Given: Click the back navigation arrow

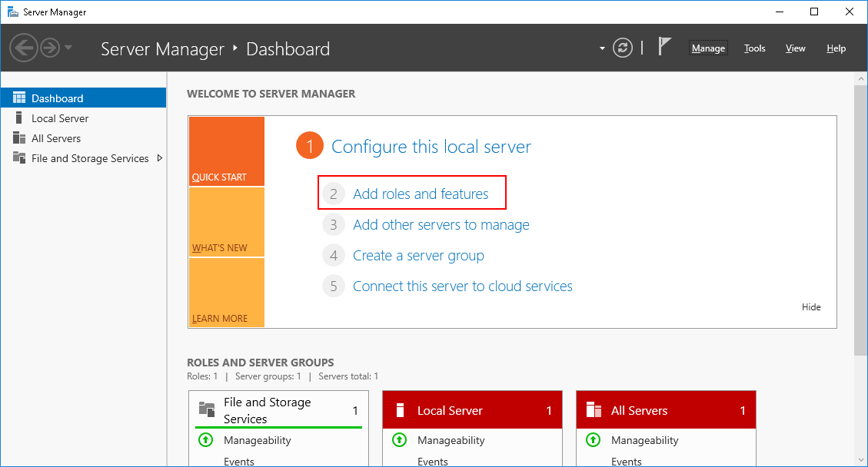Looking at the screenshot, I should (24, 47).
